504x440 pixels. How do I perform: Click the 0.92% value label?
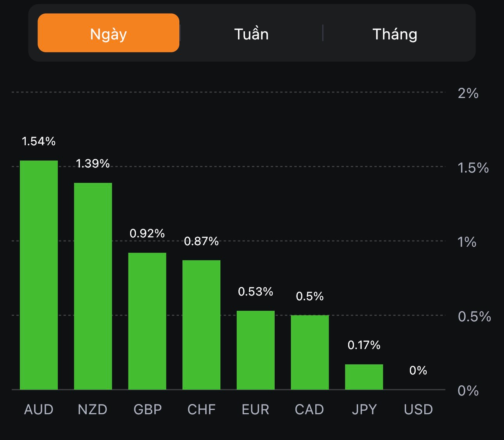[147, 233]
